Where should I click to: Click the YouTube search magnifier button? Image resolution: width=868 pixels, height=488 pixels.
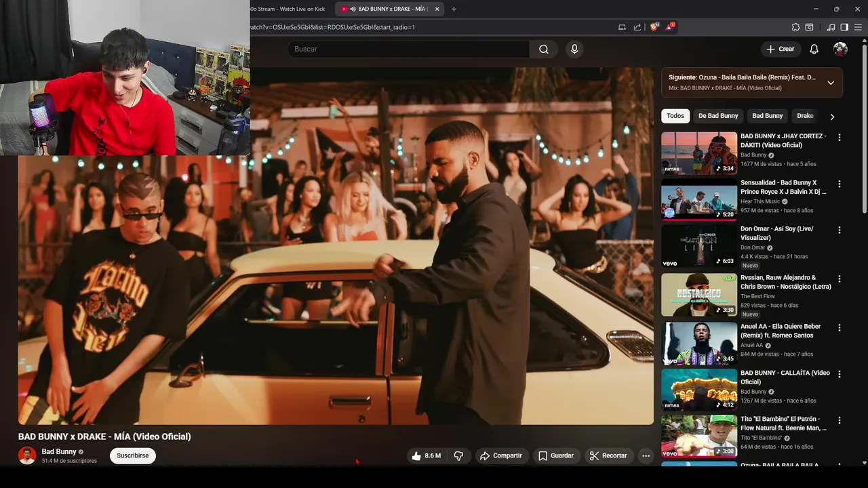[x=544, y=49]
